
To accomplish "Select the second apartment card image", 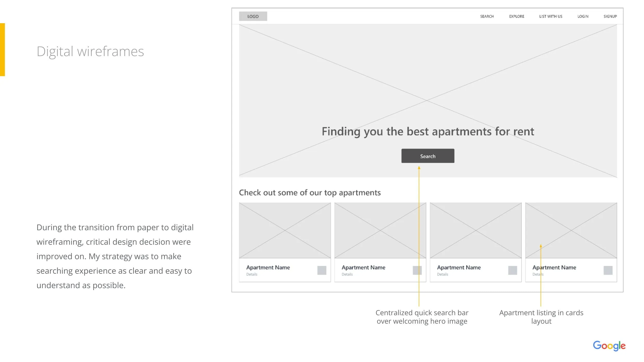I will pos(380,230).
